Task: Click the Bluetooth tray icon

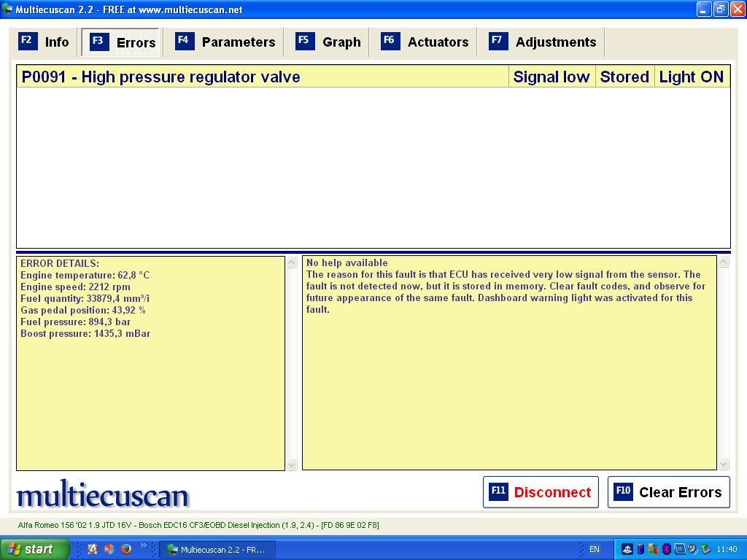Action: coord(667,549)
